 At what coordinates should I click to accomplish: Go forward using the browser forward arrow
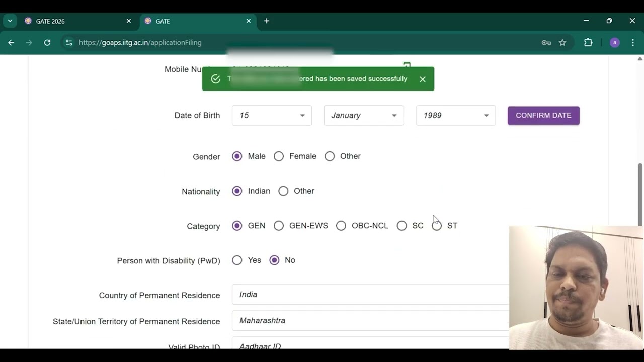click(29, 43)
